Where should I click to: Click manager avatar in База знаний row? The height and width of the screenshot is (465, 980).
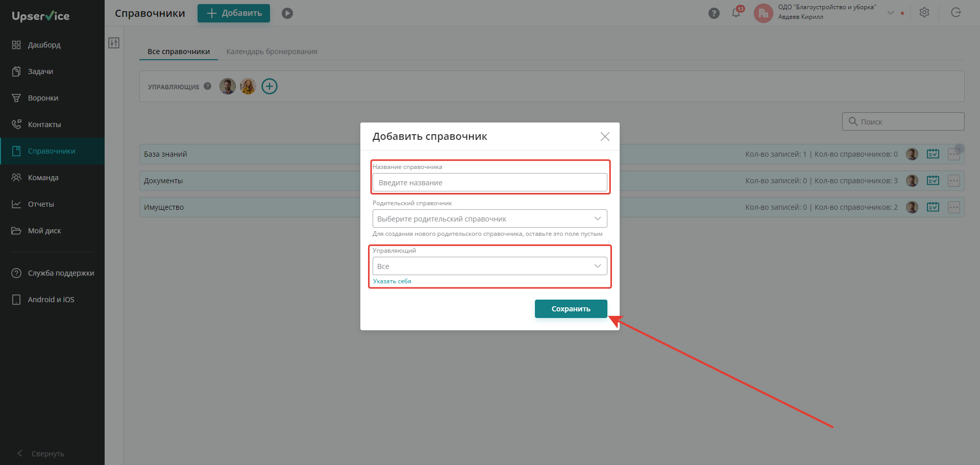(x=912, y=154)
